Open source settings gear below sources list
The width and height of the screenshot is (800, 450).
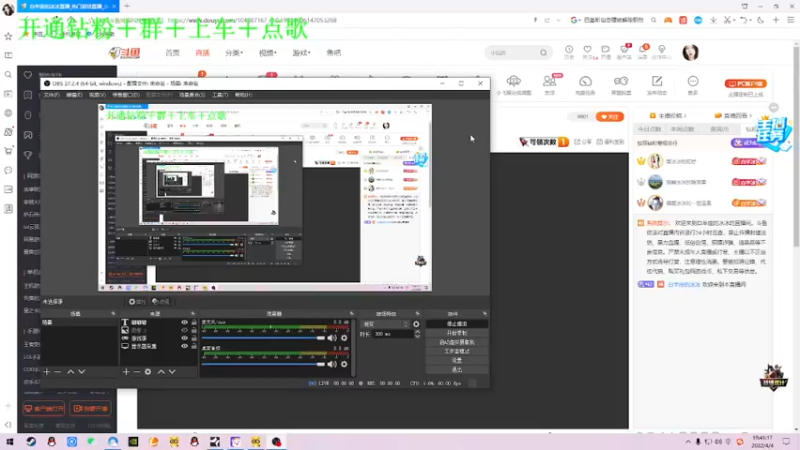(x=148, y=372)
